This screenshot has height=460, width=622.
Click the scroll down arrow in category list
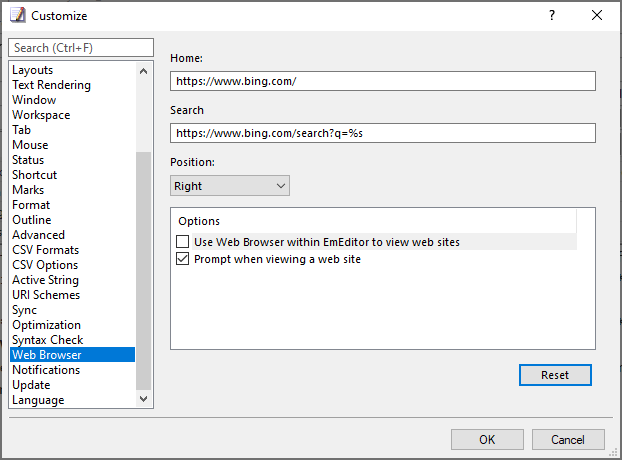144,399
